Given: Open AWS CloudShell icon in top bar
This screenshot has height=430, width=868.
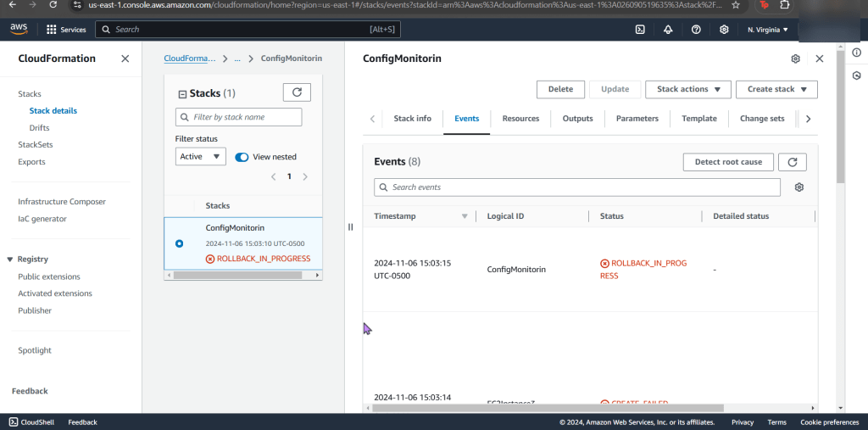Looking at the screenshot, I should (x=641, y=30).
